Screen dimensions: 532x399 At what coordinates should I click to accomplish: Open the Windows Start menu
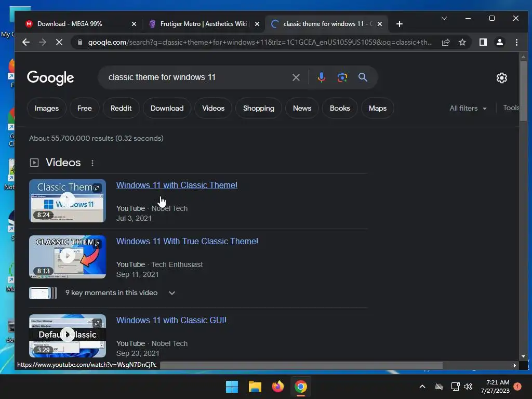pos(232,387)
